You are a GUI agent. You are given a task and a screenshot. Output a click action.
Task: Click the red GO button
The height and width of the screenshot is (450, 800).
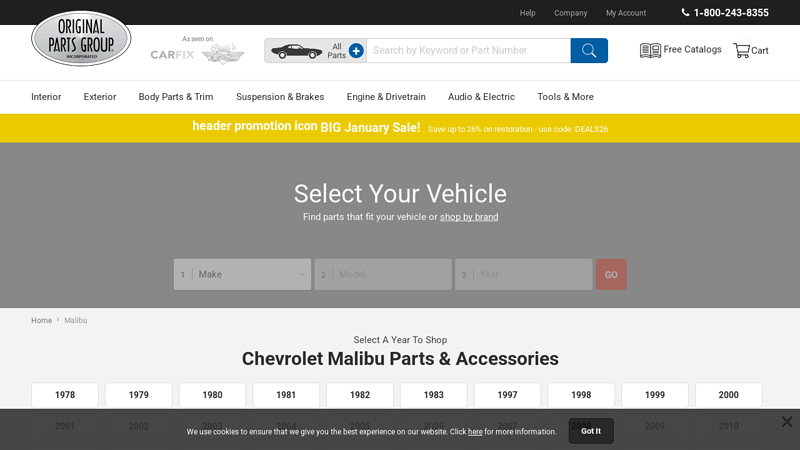click(611, 274)
